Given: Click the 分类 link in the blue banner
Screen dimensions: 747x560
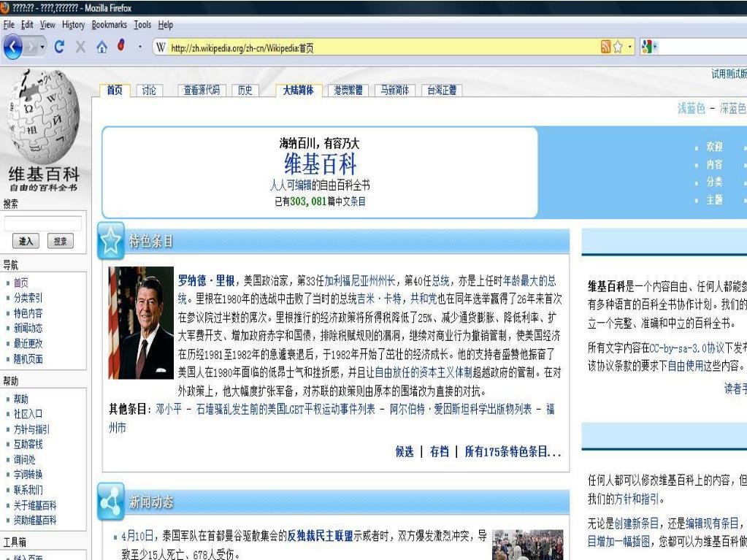Looking at the screenshot, I should [x=714, y=181].
